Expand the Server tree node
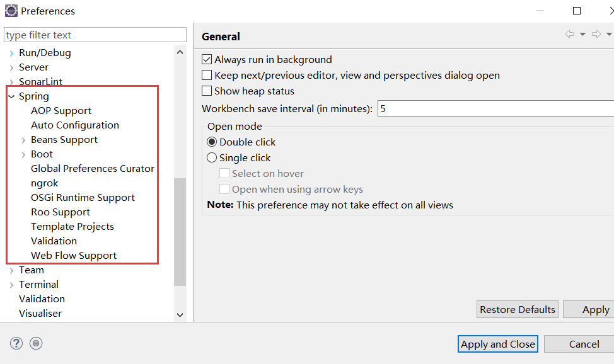614x364 pixels. (x=12, y=68)
